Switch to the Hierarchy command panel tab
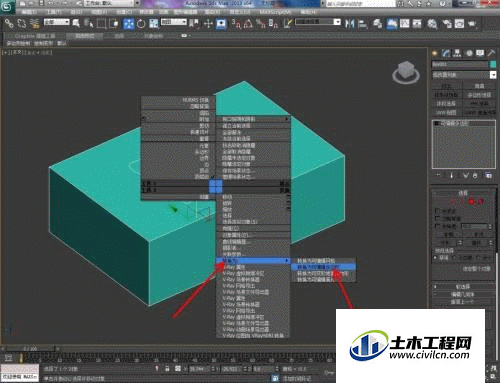The height and width of the screenshot is (383, 500). tap(457, 53)
